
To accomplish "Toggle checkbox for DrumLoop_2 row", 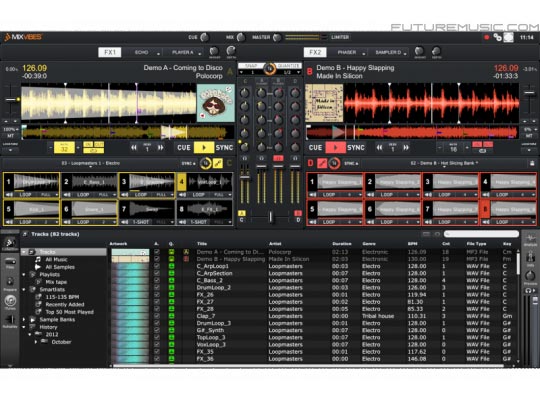I will pos(157,288).
